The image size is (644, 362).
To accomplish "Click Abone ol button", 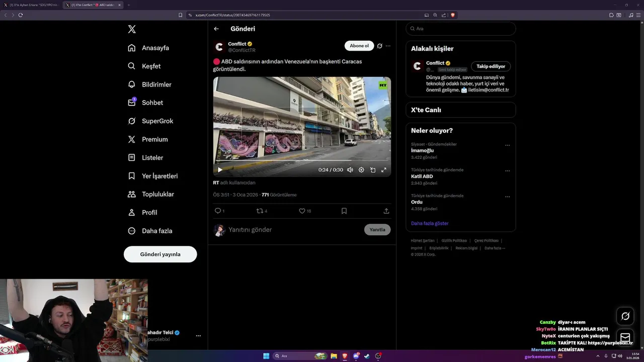I will pyautogui.click(x=359, y=46).
